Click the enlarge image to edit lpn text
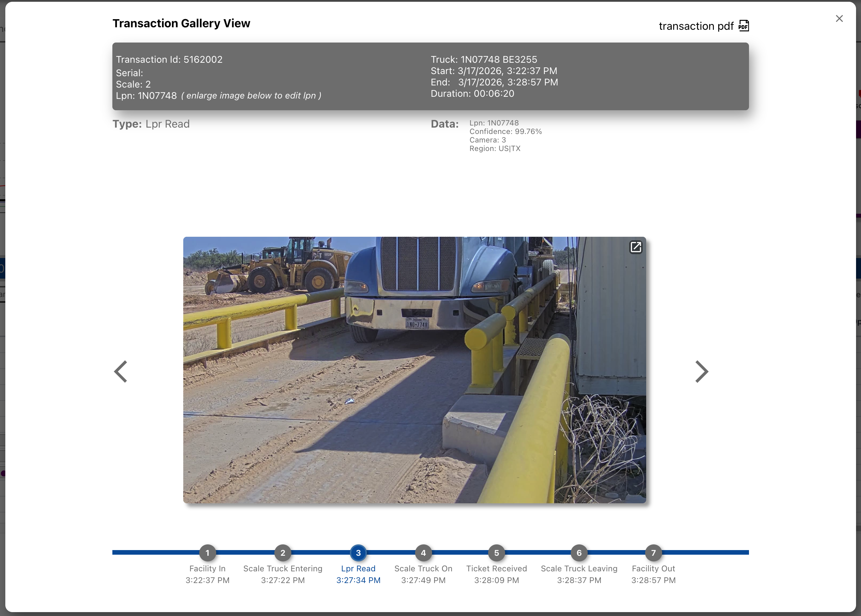This screenshot has height=616, width=861. [x=251, y=96]
